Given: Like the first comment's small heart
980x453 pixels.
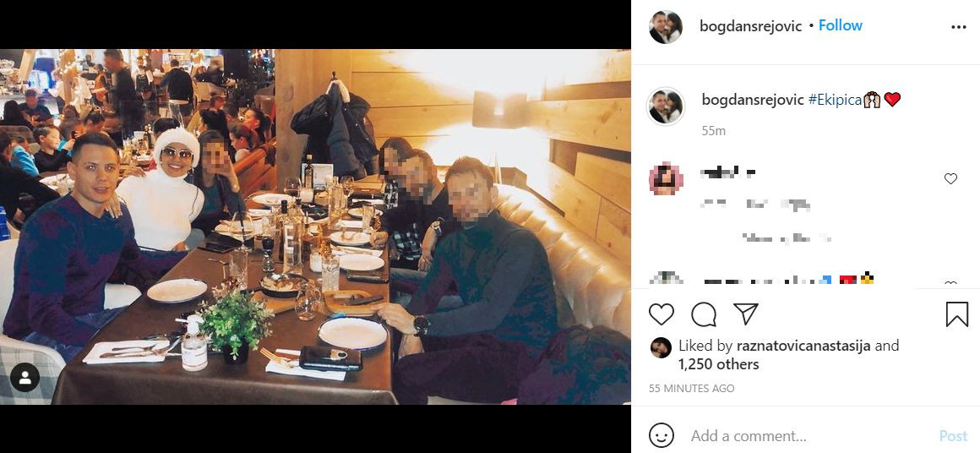Looking at the screenshot, I should pyautogui.click(x=950, y=178).
